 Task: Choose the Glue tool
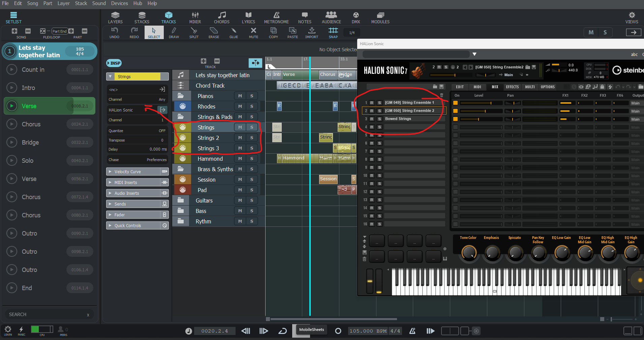pyautogui.click(x=234, y=33)
